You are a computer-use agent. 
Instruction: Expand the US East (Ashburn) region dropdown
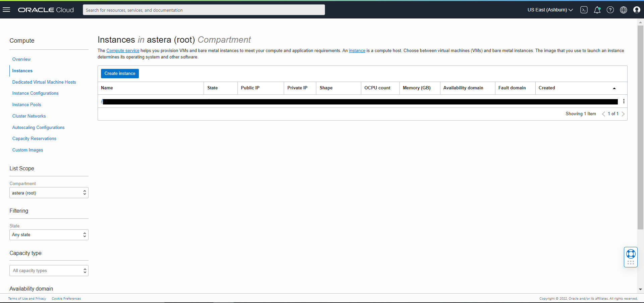pyautogui.click(x=550, y=10)
